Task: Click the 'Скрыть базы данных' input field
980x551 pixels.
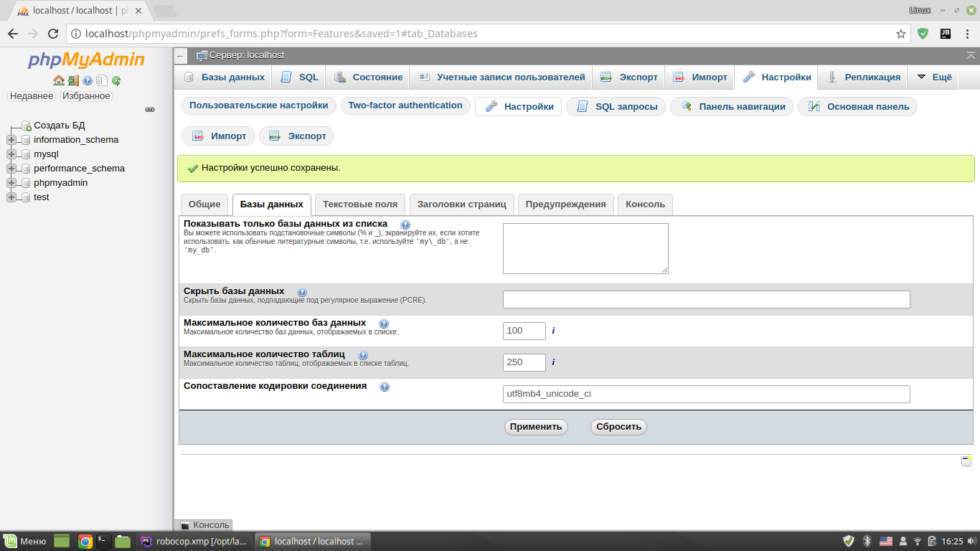Action: pos(706,299)
